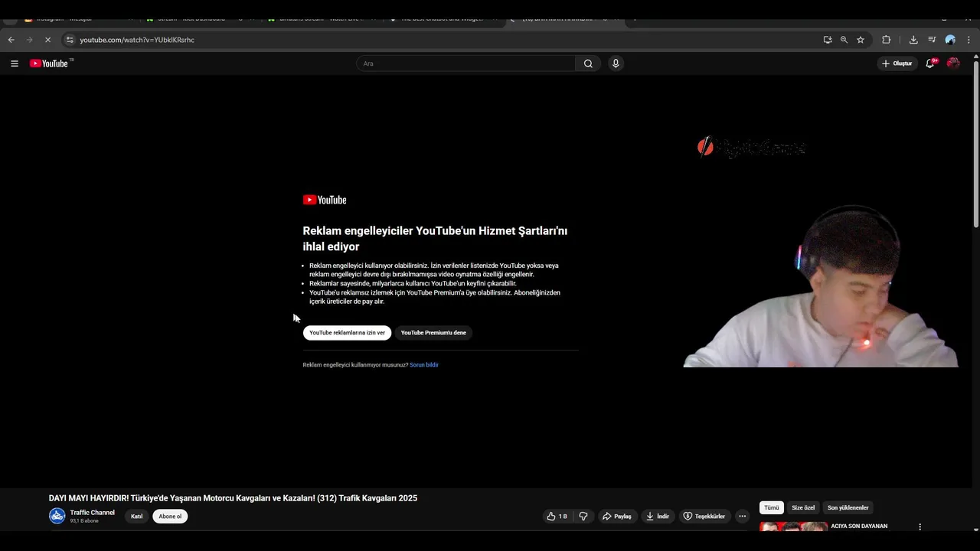980x551 pixels.
Task: Open the Chrome extensions puzzle icon
Action: 887,40
